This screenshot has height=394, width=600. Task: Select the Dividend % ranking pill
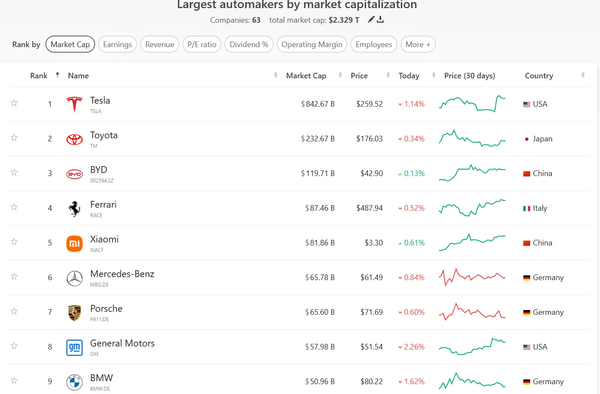(x=249, y=44)
